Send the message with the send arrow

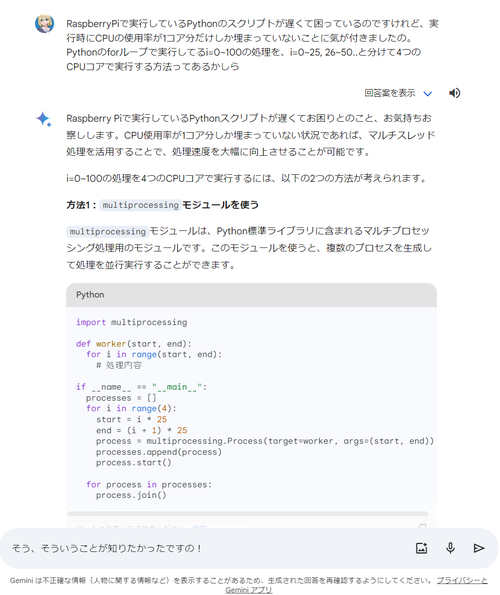[x=479, y=548]
